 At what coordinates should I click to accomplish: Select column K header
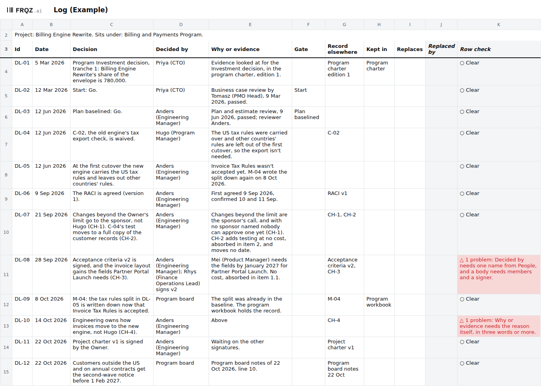(x=499, y=25)
